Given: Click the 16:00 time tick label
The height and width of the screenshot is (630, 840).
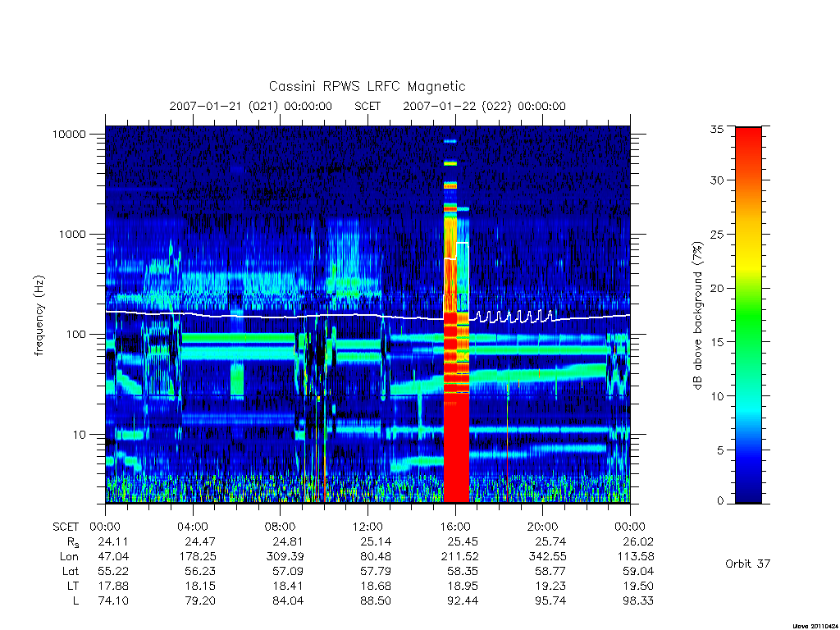Looking at the screenshot, I should (x=455, y=527).
